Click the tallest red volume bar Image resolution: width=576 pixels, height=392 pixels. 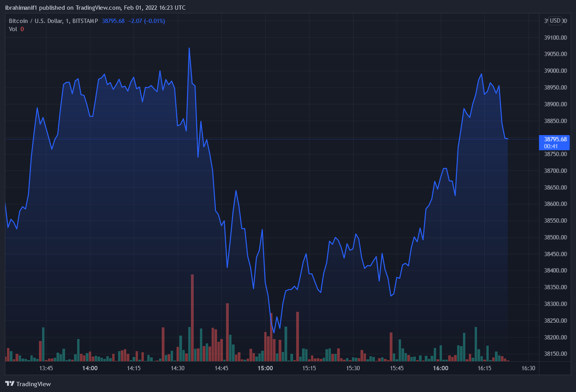coord(192,317)
